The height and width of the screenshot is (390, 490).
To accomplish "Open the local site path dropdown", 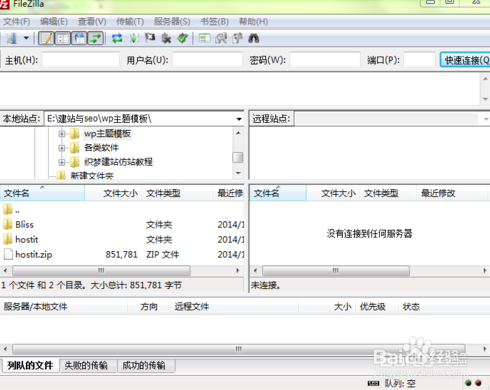I will click(x=239, y=119).
